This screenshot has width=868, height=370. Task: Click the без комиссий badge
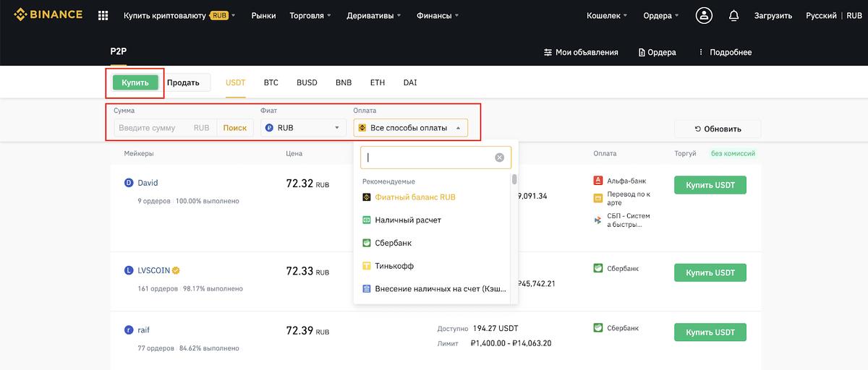[x=733, y=153]
